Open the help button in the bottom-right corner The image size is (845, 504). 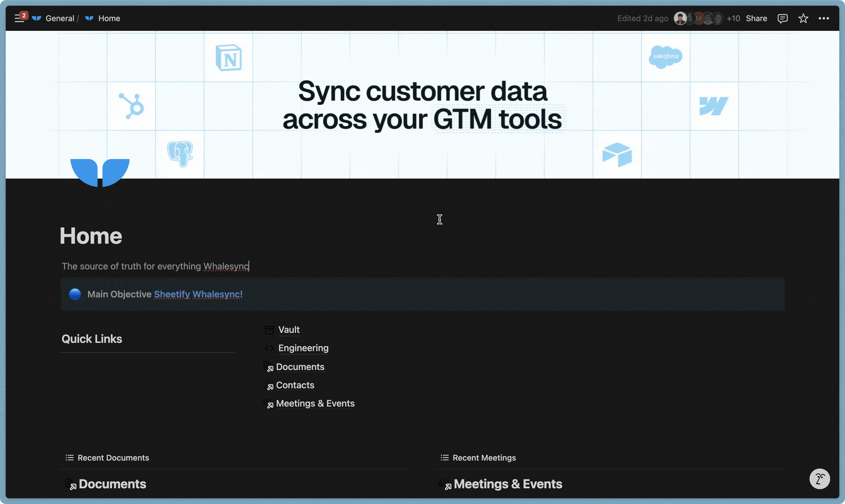pos(820,479)
